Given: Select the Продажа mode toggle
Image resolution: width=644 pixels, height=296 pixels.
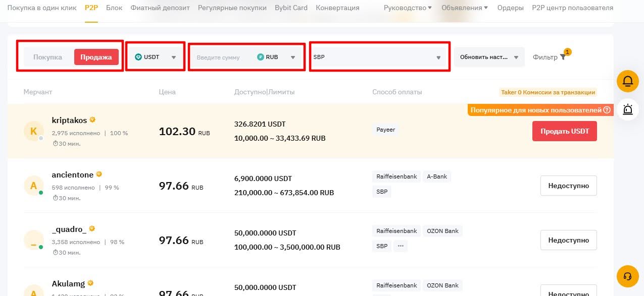Looking at the screenshot, I should pyautogui.click(x=96, y=57).
